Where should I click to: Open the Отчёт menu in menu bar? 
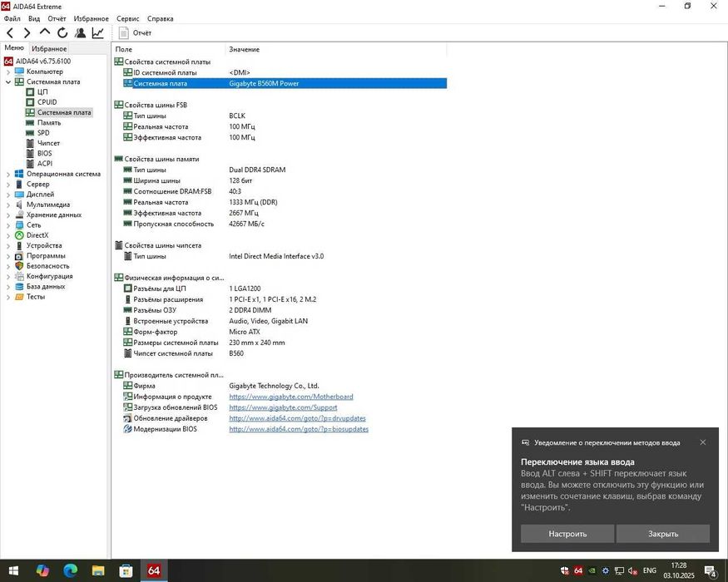pos(57,18)
